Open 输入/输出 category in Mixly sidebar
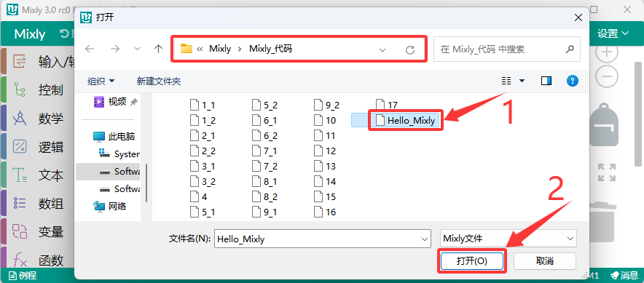Viewport: 644px width, 283px height. [38, 62]
